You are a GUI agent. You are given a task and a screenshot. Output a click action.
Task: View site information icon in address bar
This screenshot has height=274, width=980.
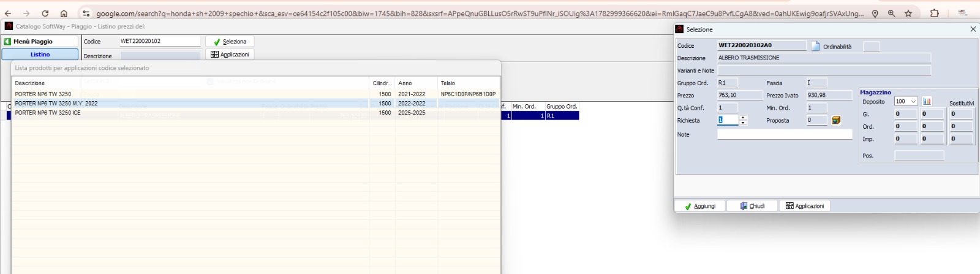[86, 13]
